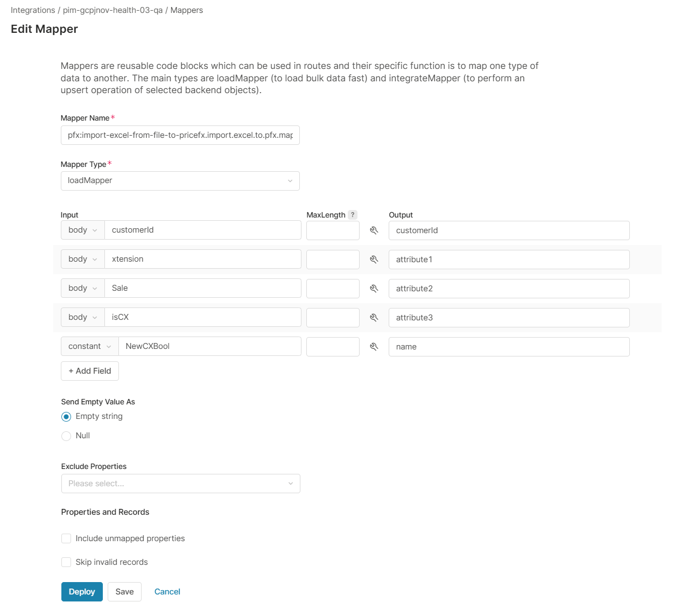
Task: Click the wrench icon next to attribute3
Action: coord(374,318)
